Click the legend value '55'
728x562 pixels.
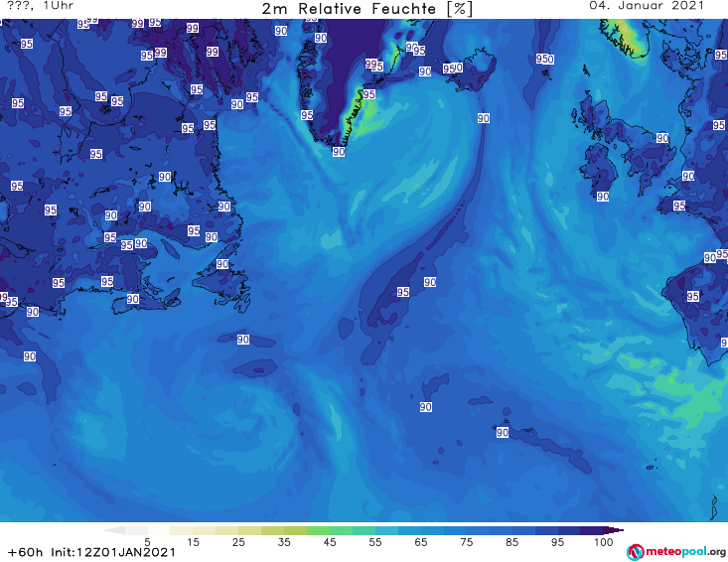click(x=375, y=542)
